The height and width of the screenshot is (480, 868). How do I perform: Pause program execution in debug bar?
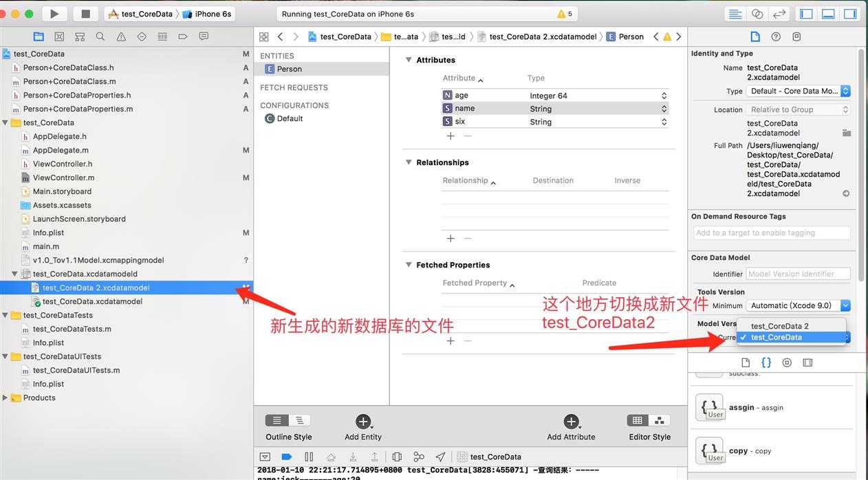[309, 457]
